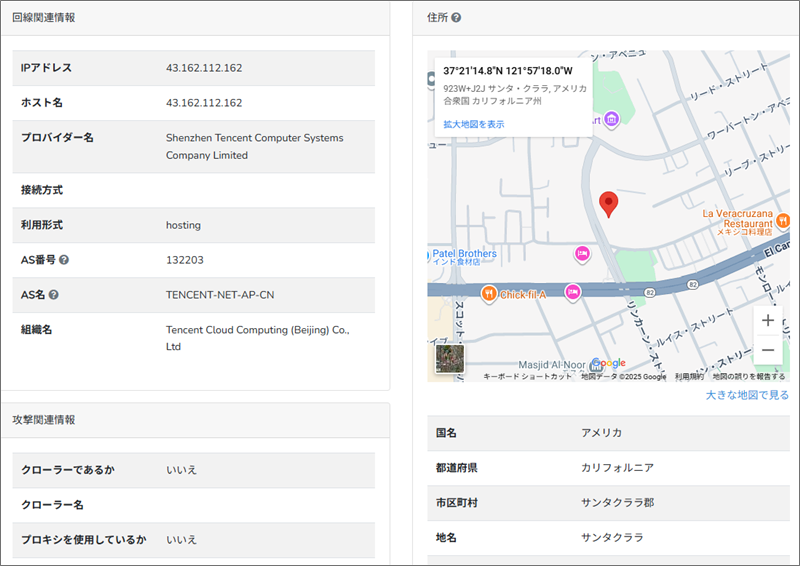800x566 pixels.
Task: Click いいえ value for プロキシを使用しているか
Action: [x=182, y=539]
